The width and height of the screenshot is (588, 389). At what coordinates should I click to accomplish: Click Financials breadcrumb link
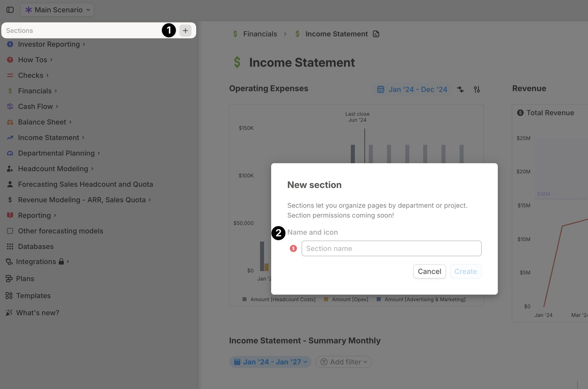[260, 34]
